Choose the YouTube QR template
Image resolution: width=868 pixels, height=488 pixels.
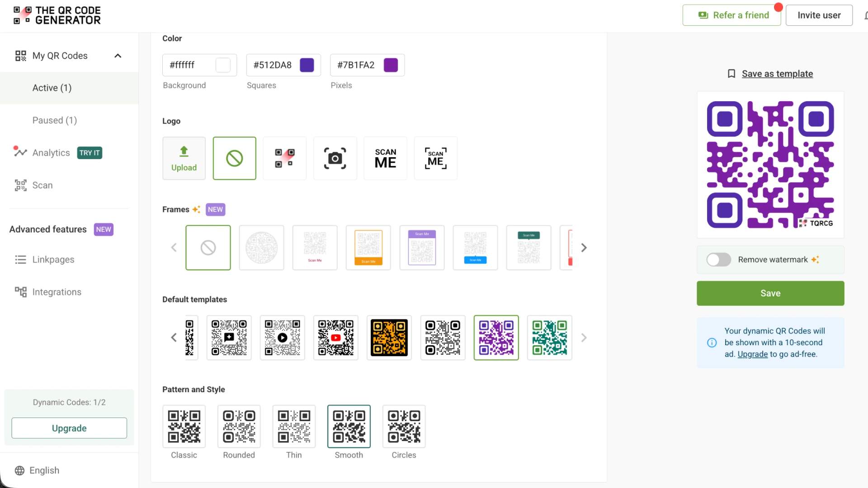(x=336, y=338)
